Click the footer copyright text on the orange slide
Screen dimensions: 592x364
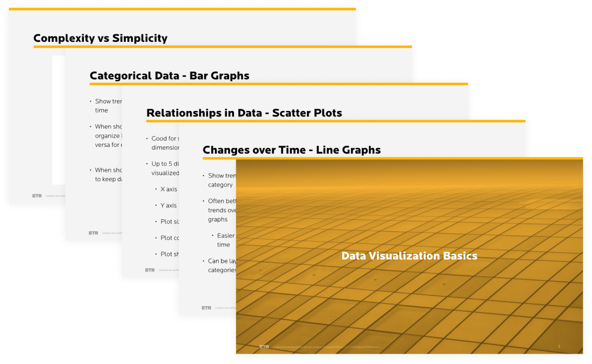click(326, 347)
